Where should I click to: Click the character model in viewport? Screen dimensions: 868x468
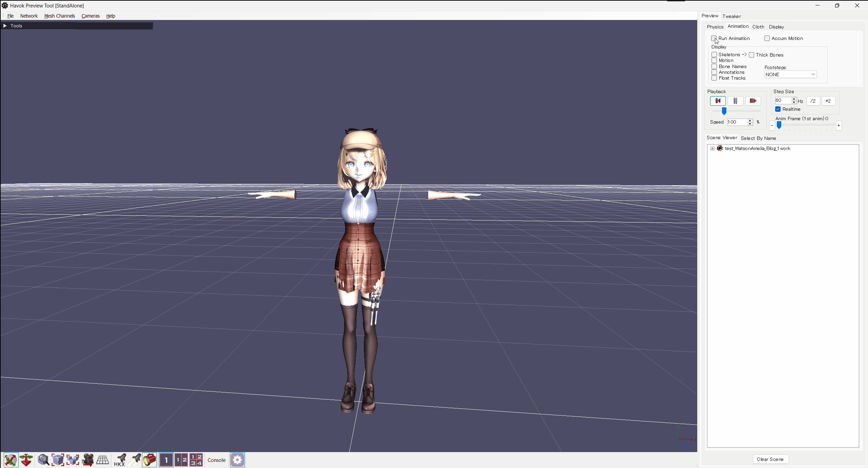point(360,271)
